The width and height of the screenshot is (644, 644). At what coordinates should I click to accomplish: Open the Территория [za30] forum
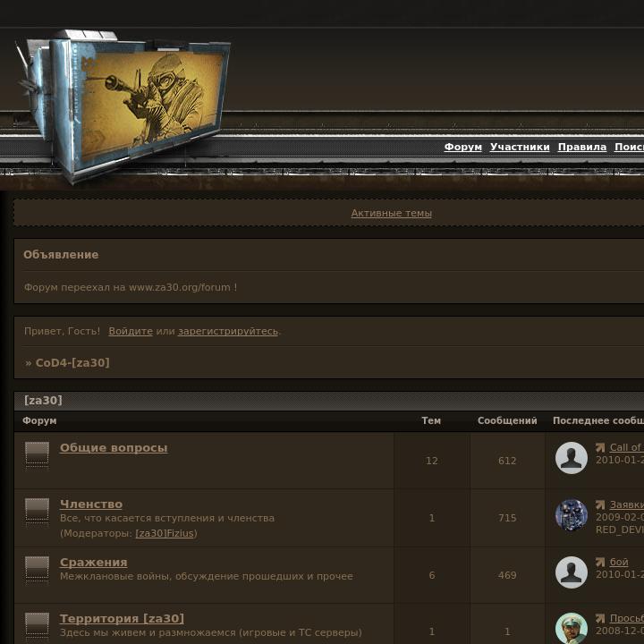[x=122, y=619]
